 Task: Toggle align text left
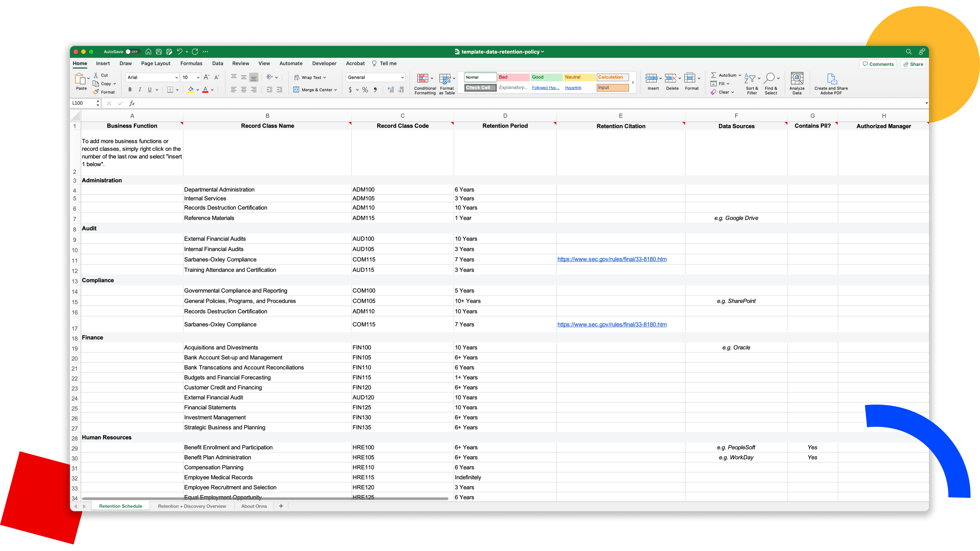pyautogui.click(x=234, y=90)
